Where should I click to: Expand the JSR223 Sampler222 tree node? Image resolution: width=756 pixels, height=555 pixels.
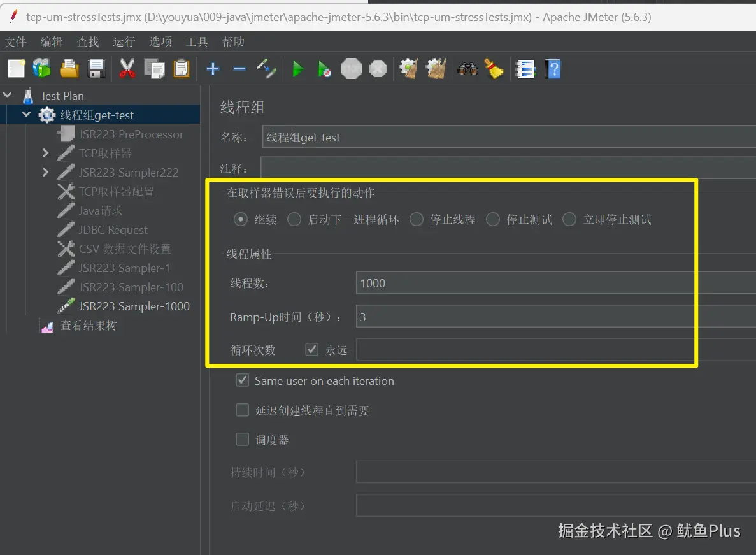coord(45,171)
